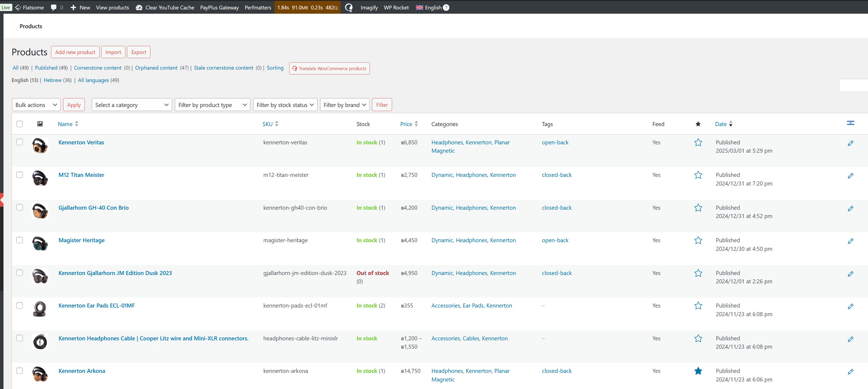The height and width of the screenshot is (389, 868).
Task: Click the Hebrew flag column header icon
Action: [850, 123]
